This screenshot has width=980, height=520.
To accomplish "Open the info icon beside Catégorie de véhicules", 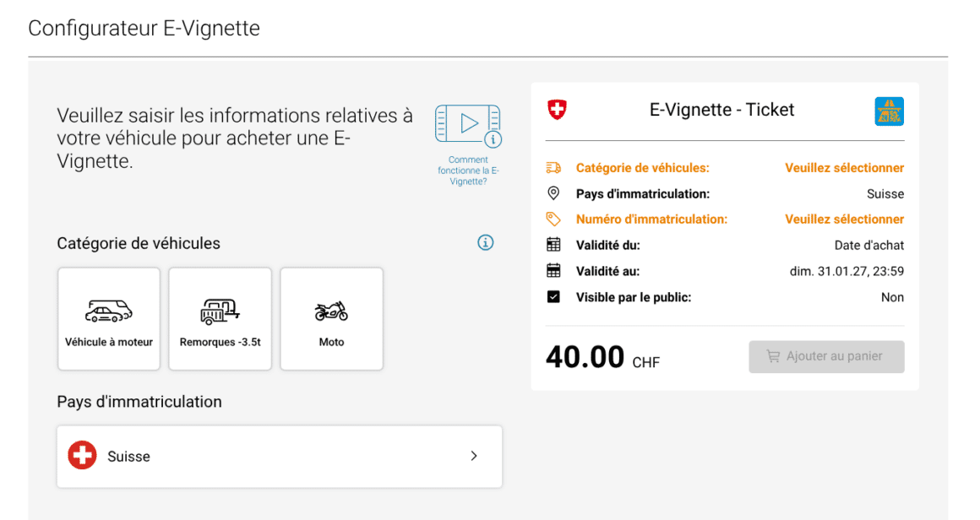I will (485, 242).
